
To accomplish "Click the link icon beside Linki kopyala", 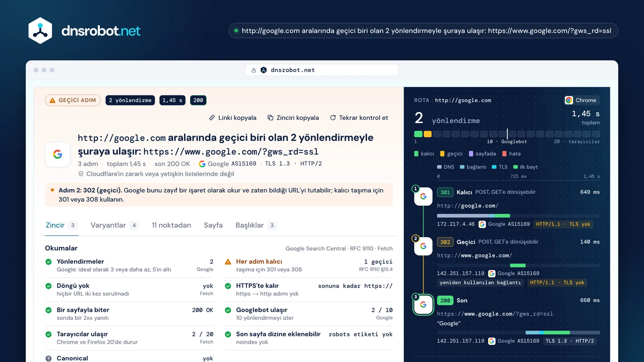I will [212, 118].
